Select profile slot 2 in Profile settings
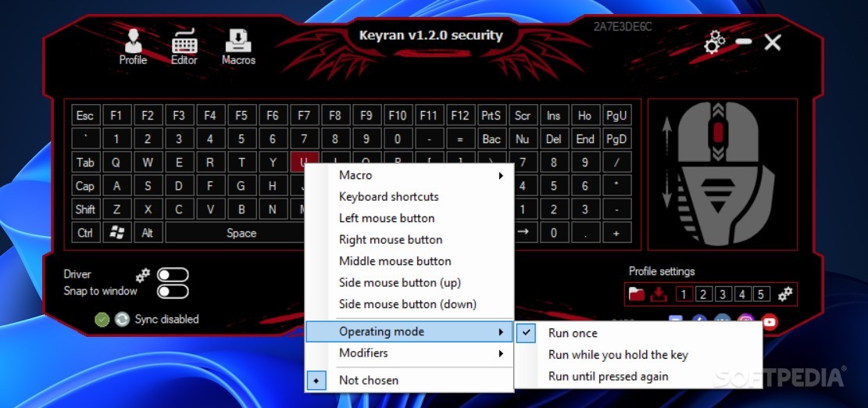 pos(703,294)
